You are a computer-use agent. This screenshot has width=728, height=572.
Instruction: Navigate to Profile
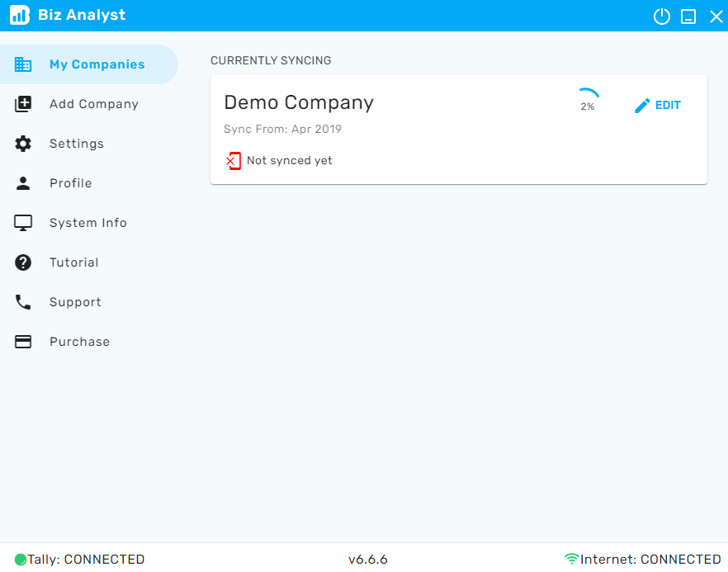tap(89, 183)
